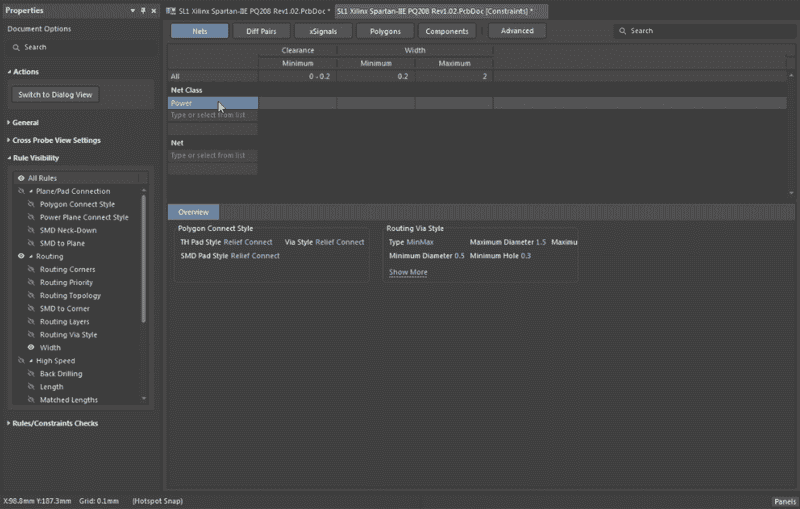Toggle Routing Layers visibility eye
This screenshot has height=509, width=800.
(31, 321)
